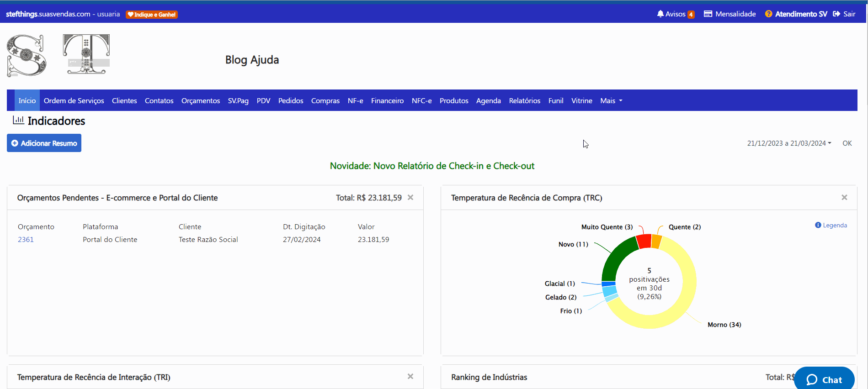
Task: Open the Avisos bell notifications
Action: 675,14
